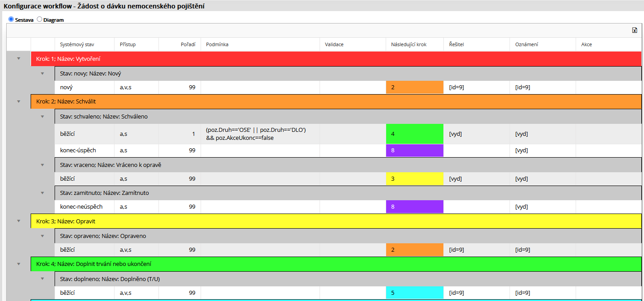Sort by the Přístup column header
The height and width of the screenshot is (301, 644).
[x=136, y=44]
